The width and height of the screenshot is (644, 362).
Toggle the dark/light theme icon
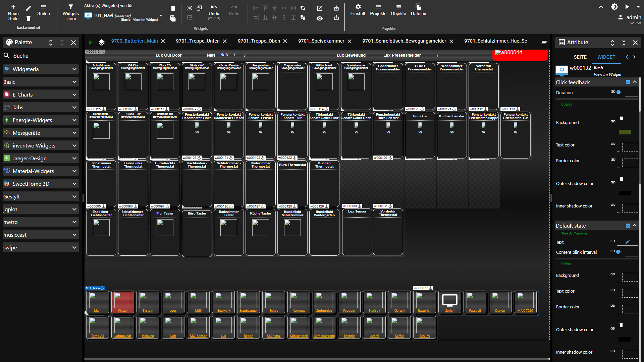click(614, 7)
